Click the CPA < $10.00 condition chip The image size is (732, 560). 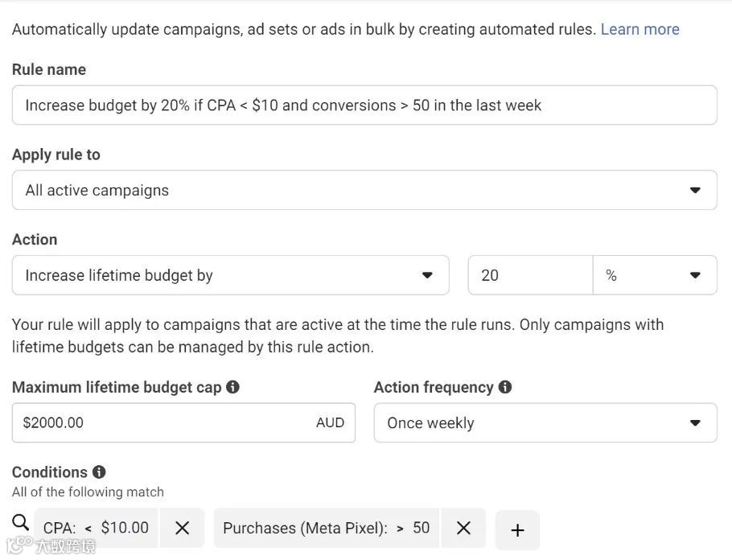pos(97,528)
